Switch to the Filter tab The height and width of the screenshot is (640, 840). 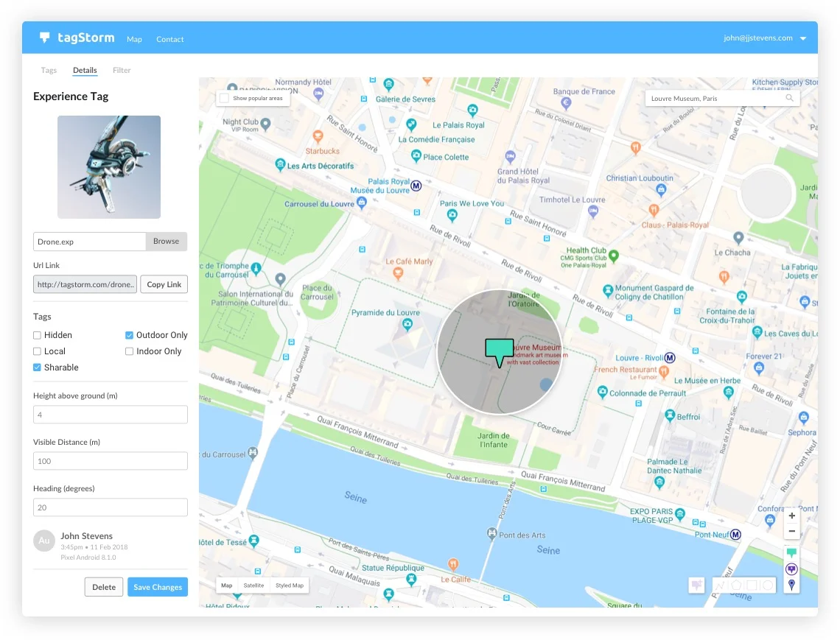point(122,70)
